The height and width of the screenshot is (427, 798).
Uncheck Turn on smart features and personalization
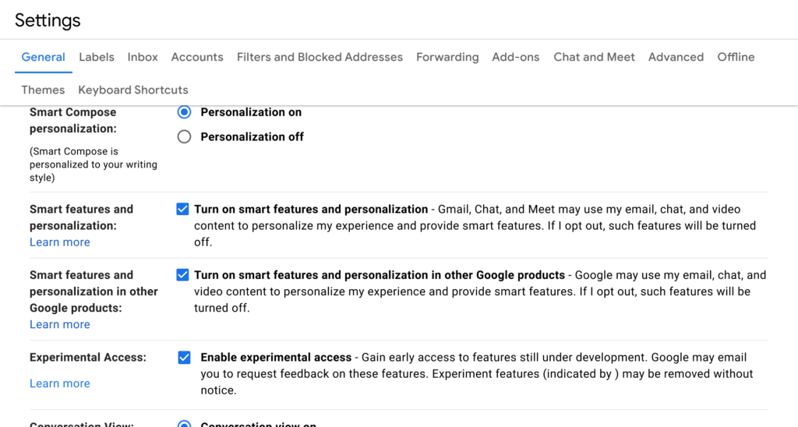[182, 209]
